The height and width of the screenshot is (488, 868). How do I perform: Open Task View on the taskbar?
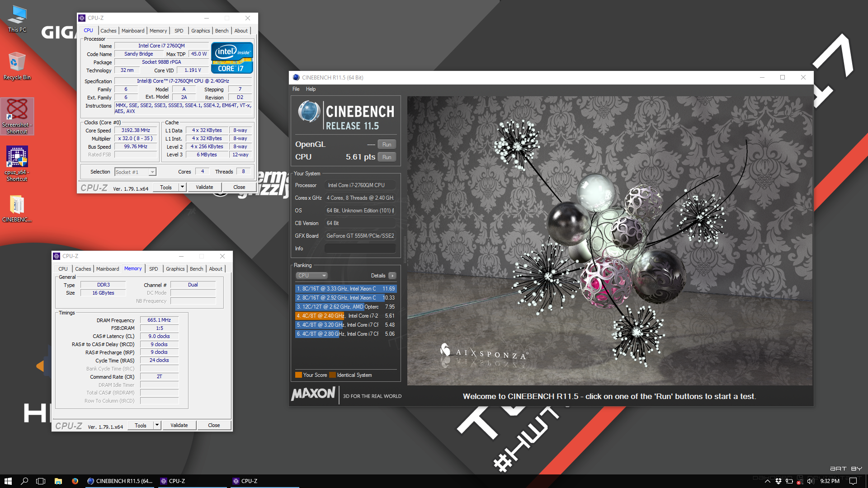41,481
